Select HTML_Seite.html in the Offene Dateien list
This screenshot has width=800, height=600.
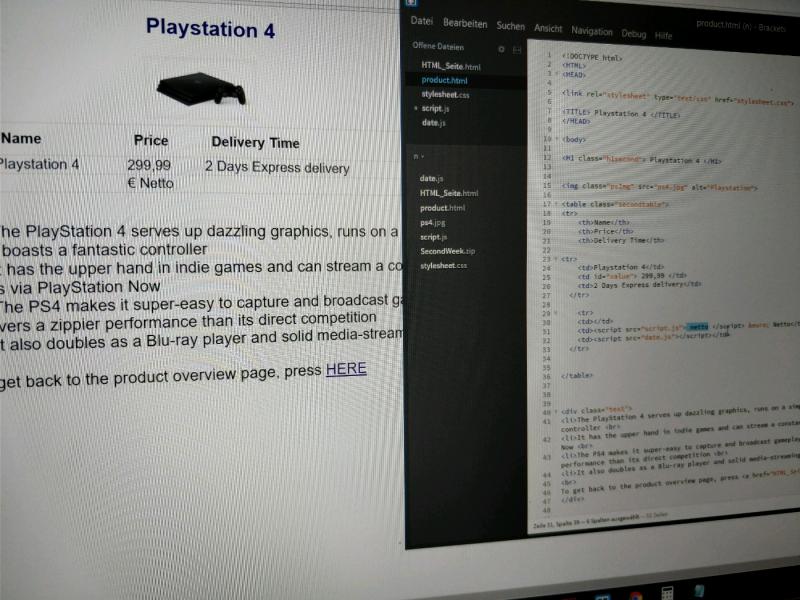click(x=451, y=66)
